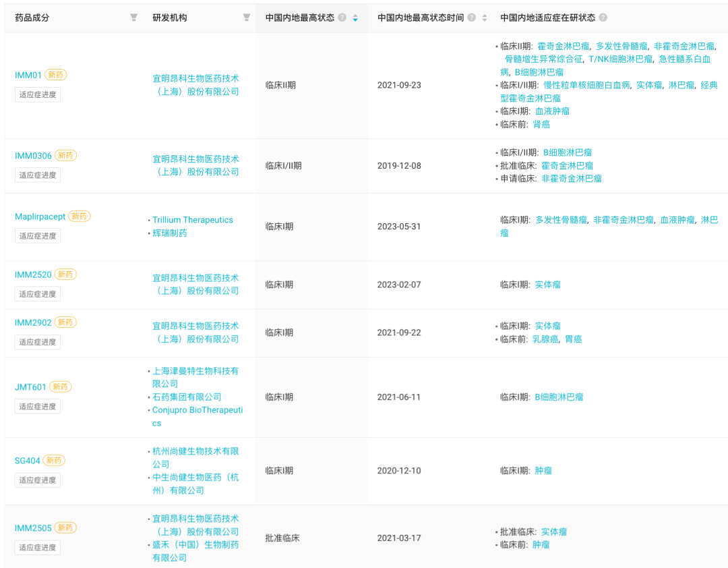Click 霍奇金淋巴瘤 indication in IMM0306 row
Screen dimensions: 728x568
pos(567,165)
